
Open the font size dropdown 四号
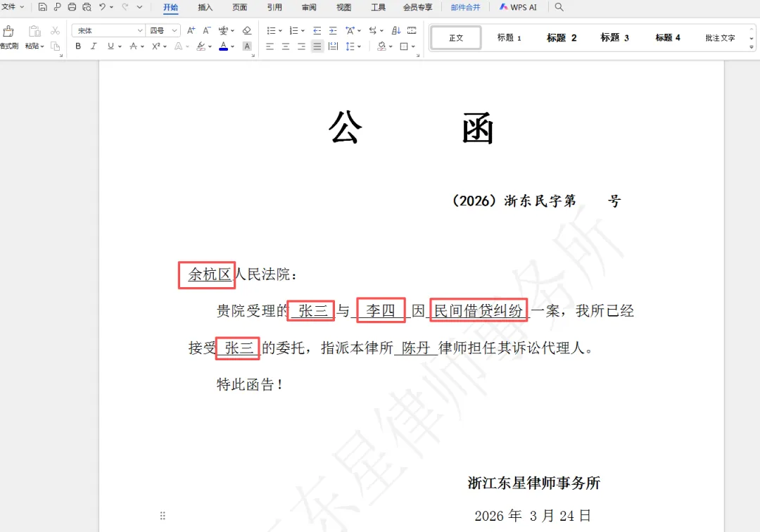[x=174, y=30]
